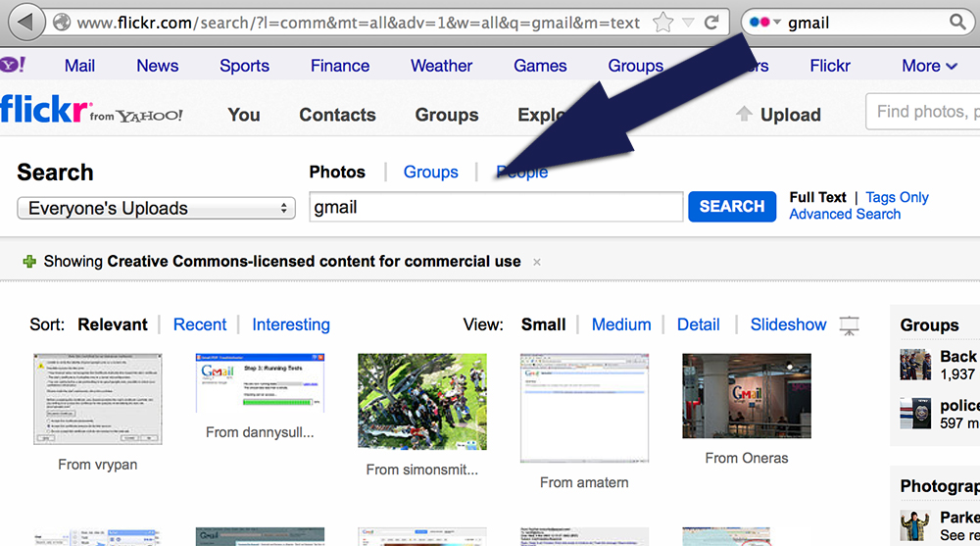This screenshot has width=980, height=546.
Task: Switch to Tags Only search
Action: (x=897, y=198)
